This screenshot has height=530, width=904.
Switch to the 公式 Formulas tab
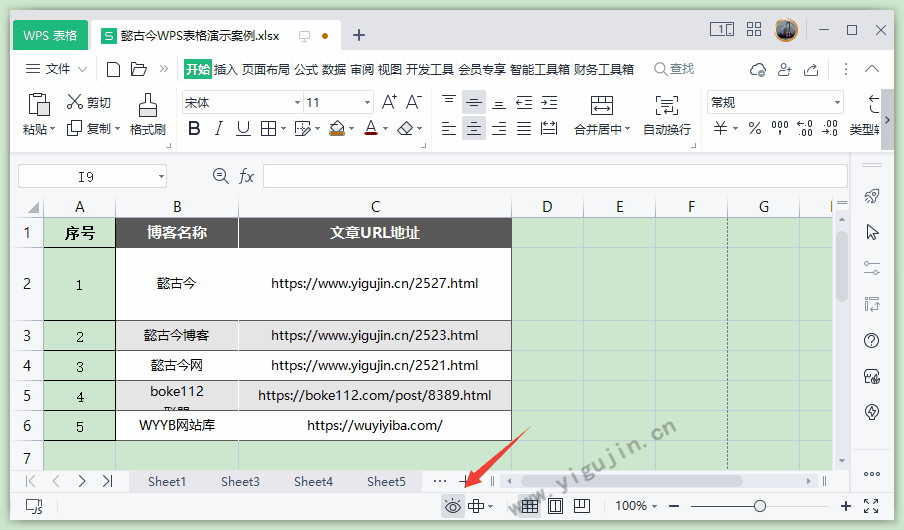tap(306, 70)
